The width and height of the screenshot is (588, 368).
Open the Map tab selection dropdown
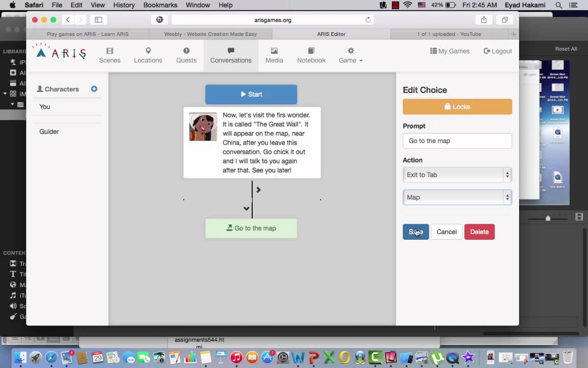457,197
